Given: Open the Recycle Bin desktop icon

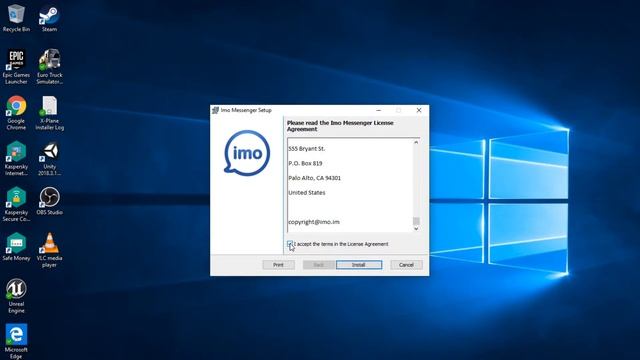Looking at the screenshot, I should coord(16,18).
